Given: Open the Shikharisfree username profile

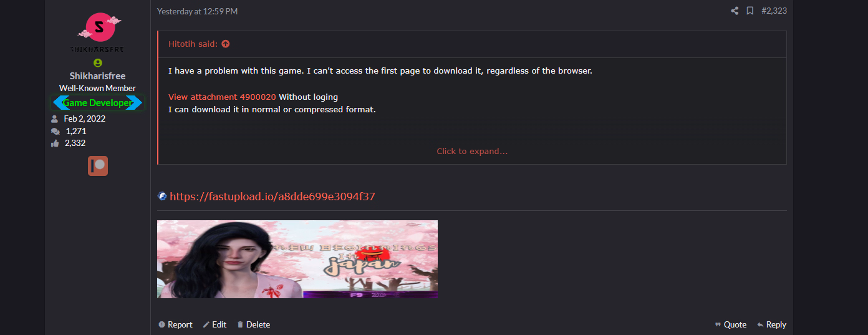Looking at the screenshot, I should pos(98,76).
